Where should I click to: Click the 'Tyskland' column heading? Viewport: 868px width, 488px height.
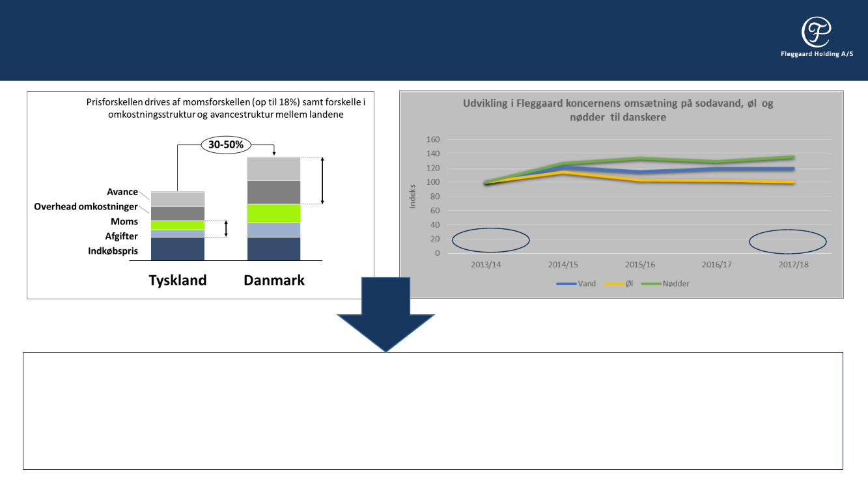[178, 280]
